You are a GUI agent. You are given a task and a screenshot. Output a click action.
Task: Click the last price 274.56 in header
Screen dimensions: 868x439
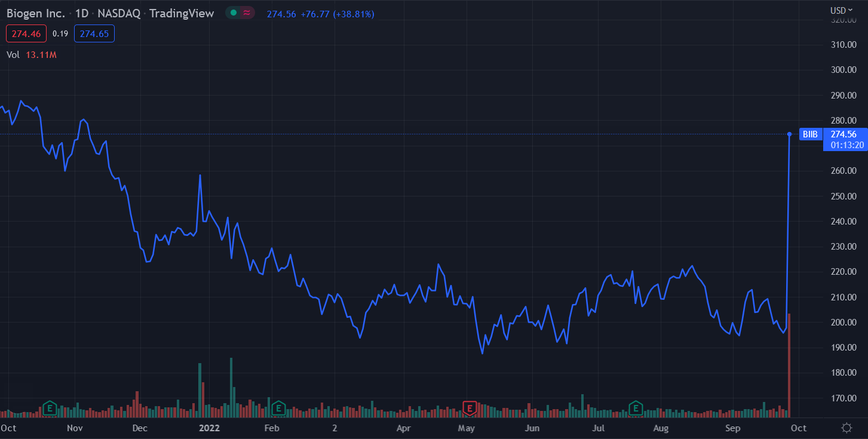pos(281,14)
